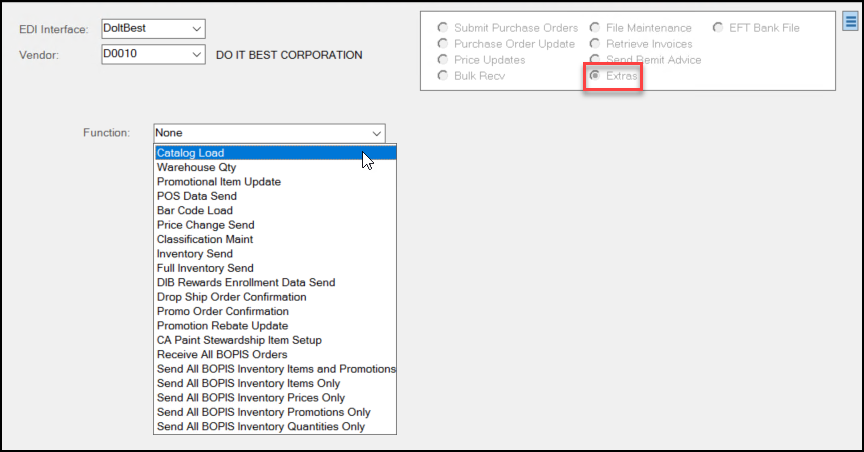Select the Submit Purchase Orders radio button

click(x=443, y=28)
